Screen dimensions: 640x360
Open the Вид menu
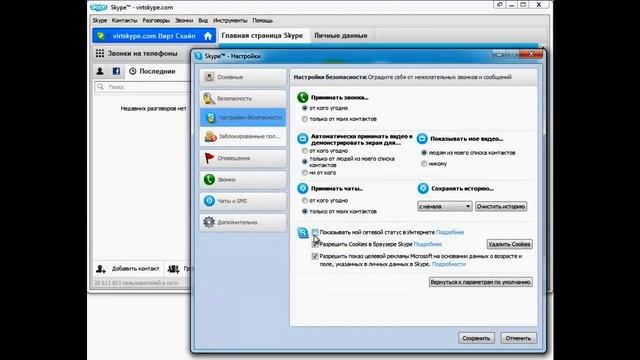pyautogui.click(x=203, y=20)
